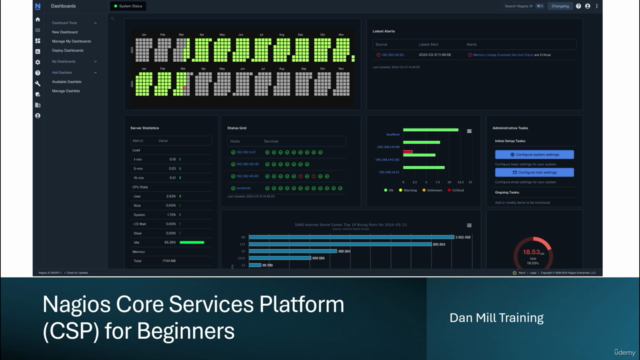
Task: Click the Metric column header
Action: point(138,141)
